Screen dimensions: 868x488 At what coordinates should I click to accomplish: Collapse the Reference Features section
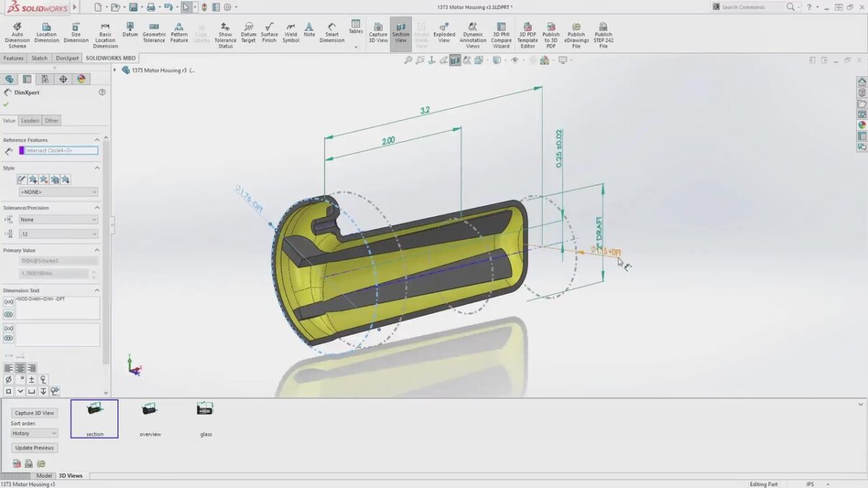click(x=97, y=140)
